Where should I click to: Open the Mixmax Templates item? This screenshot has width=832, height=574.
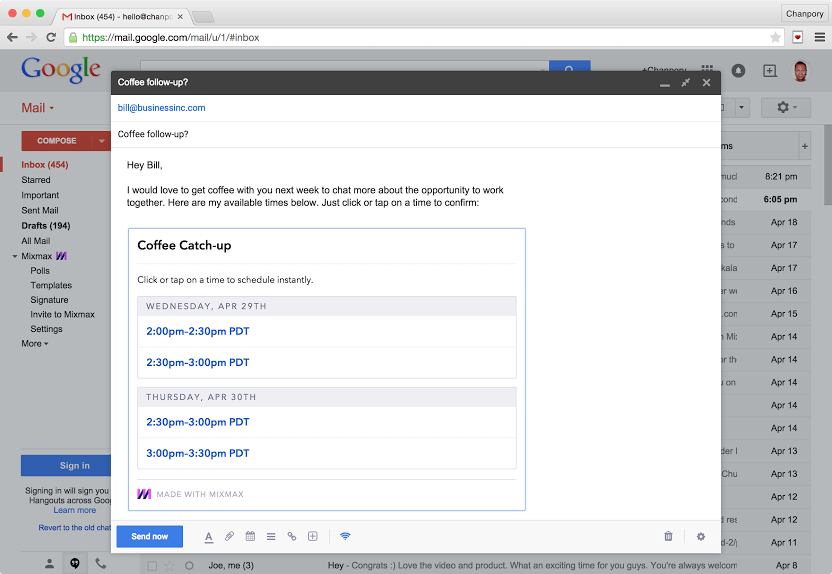51,285
